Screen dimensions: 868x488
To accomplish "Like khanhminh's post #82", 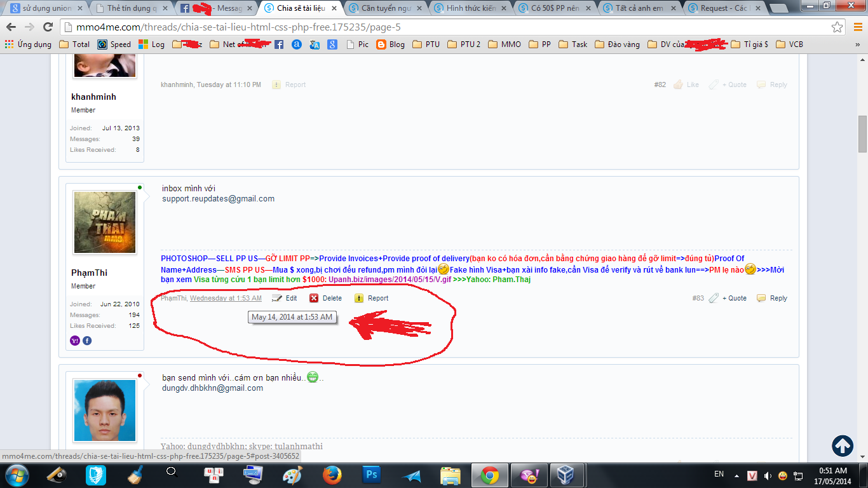I will click(x=686, y=85).
